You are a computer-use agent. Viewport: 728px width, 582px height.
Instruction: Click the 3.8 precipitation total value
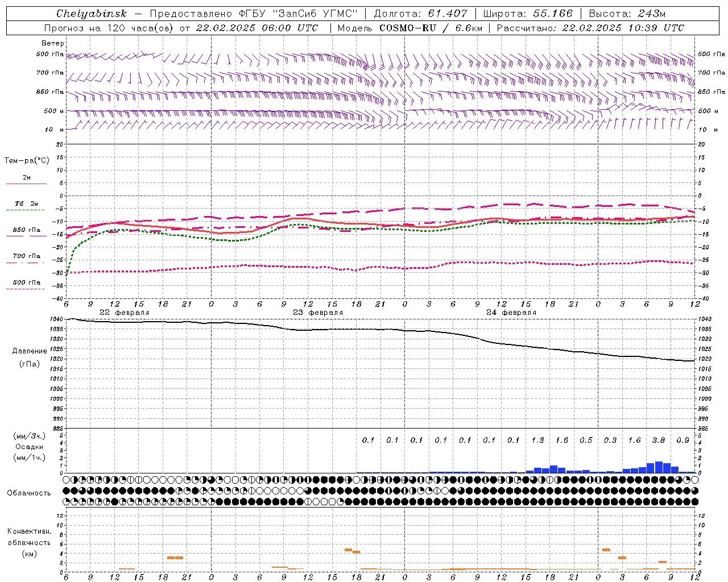tap(659, 440)
